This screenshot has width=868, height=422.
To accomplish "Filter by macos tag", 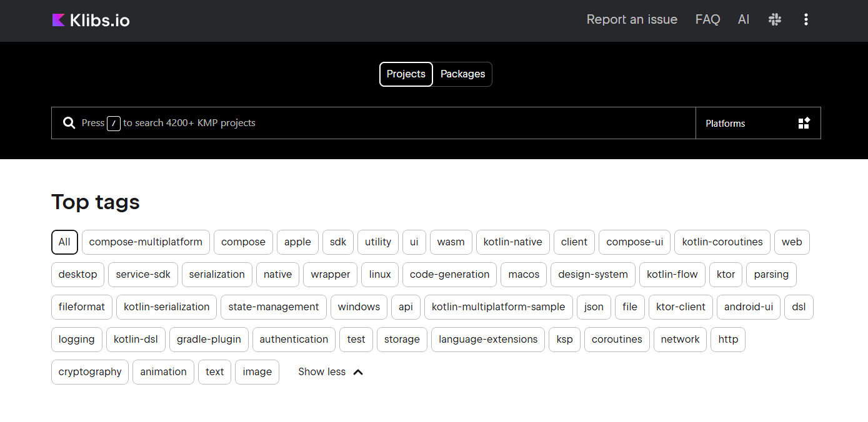I will (524, 275).
